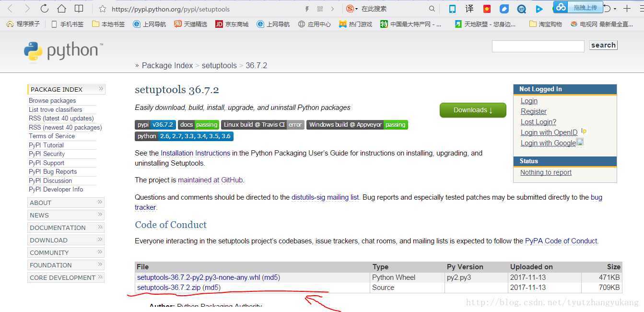This screenshot has height=312, width=644.
Task: Open Terms of Service sidebar link
Action: pyautogui.click(x=52, y=136)
